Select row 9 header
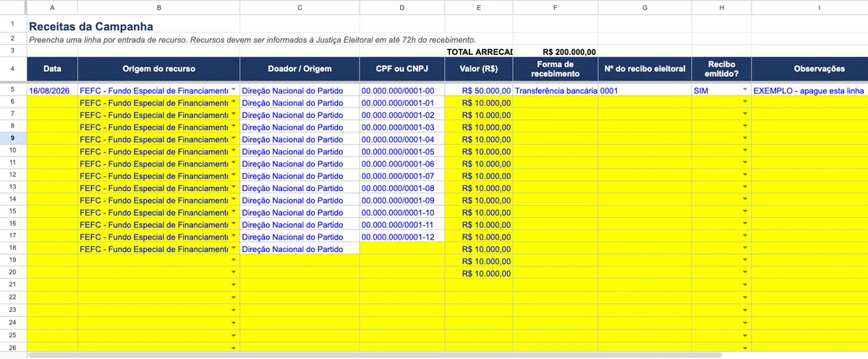 pyautogui.click(x=13, y=139)
